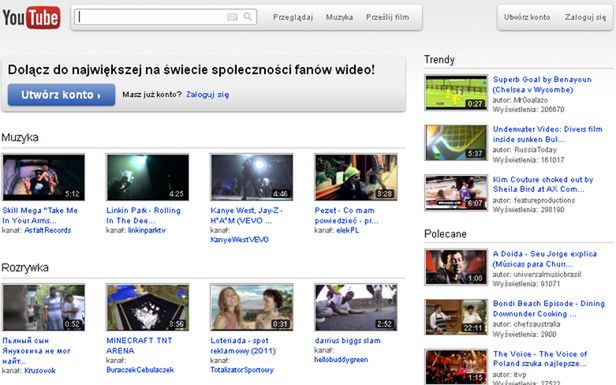Click the Zaloguj się link in the banner
616x385 pixels.
pos(207,95)
